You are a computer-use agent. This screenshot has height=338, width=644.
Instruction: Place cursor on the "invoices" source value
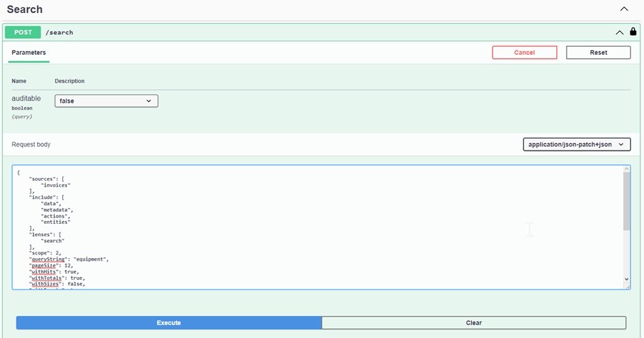click(55, 185)
